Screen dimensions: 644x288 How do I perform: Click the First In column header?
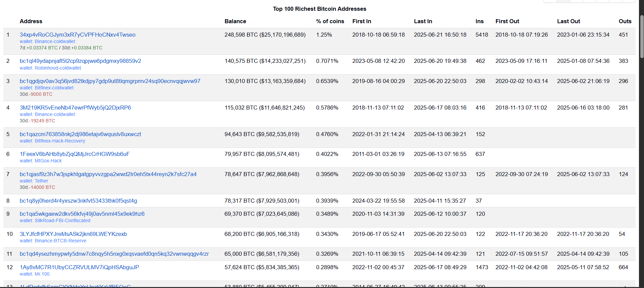pos(362,21)
